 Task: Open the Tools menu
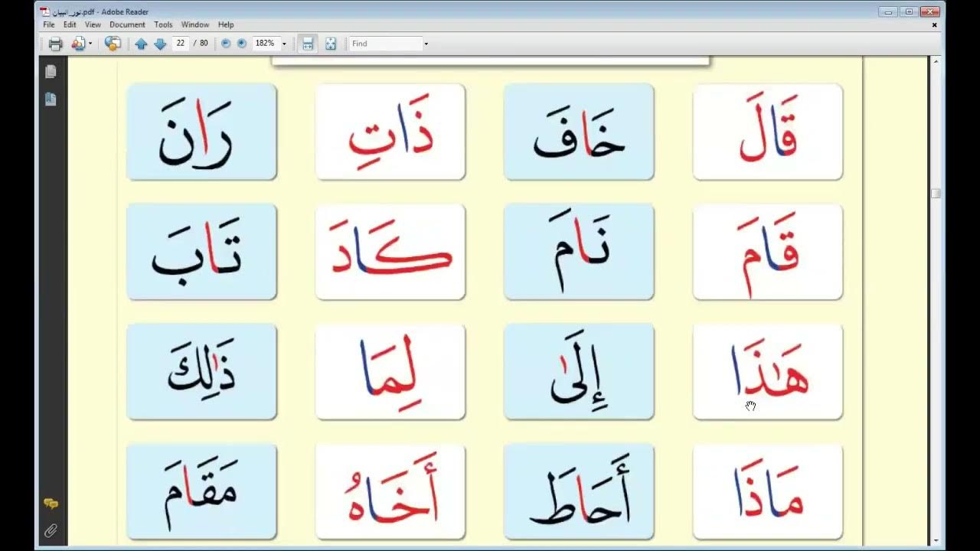pyautogui.click(x=163, y=24)
